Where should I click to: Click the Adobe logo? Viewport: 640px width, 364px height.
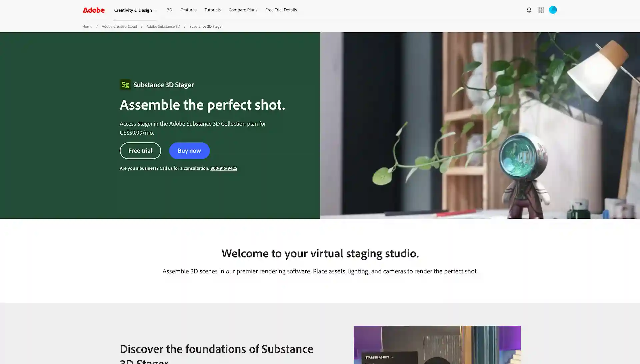tap(93, 10)
